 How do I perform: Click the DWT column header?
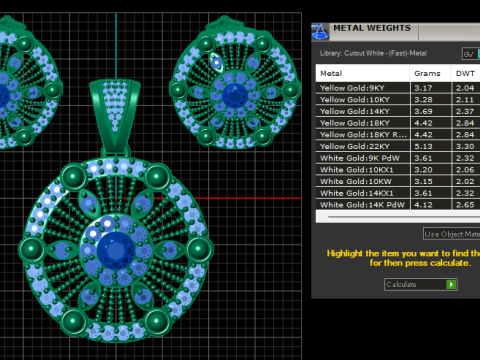click(466, 73)
